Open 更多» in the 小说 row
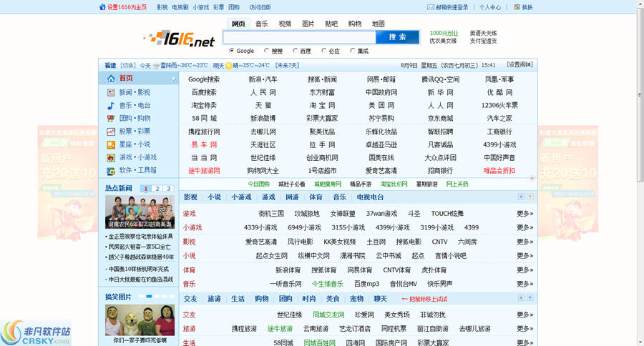 [525, 255]
